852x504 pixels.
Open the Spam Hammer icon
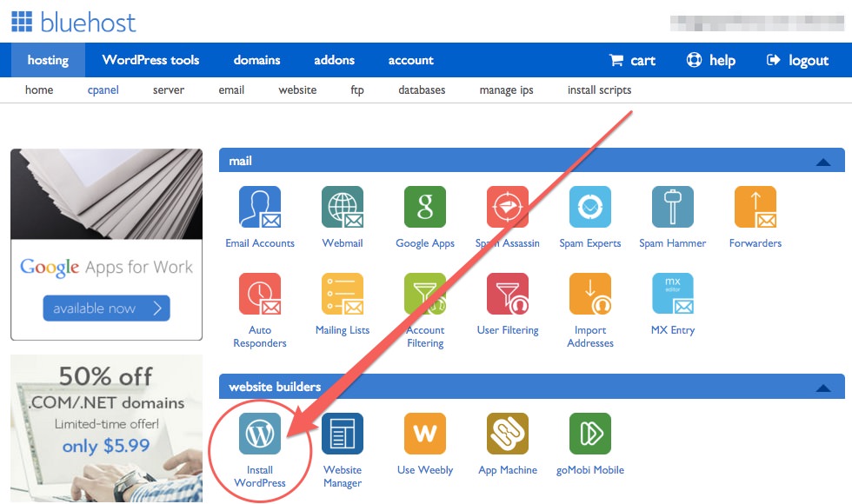point(673,207)
